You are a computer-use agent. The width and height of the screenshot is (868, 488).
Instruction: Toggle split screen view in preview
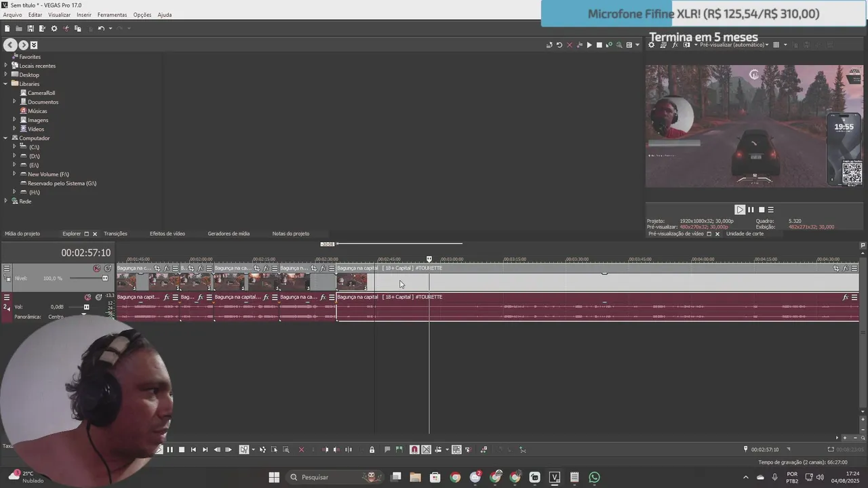pos(687,45)
